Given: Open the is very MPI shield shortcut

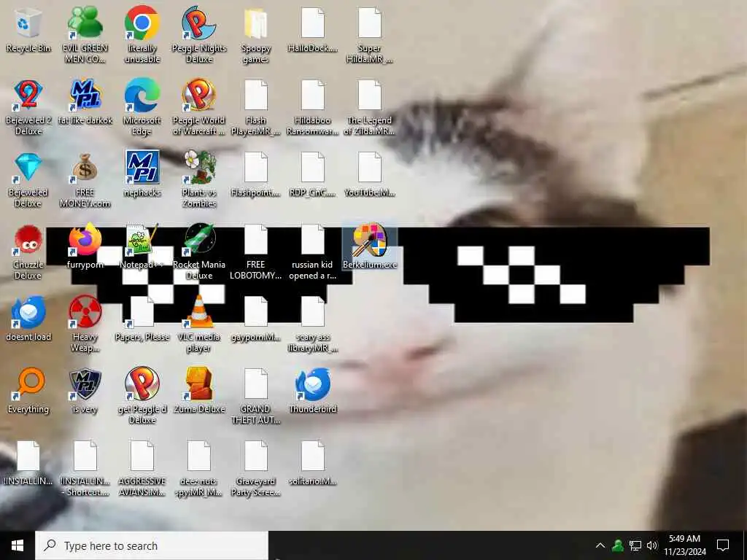Looking at the screenshot, I should click(85, 392).
